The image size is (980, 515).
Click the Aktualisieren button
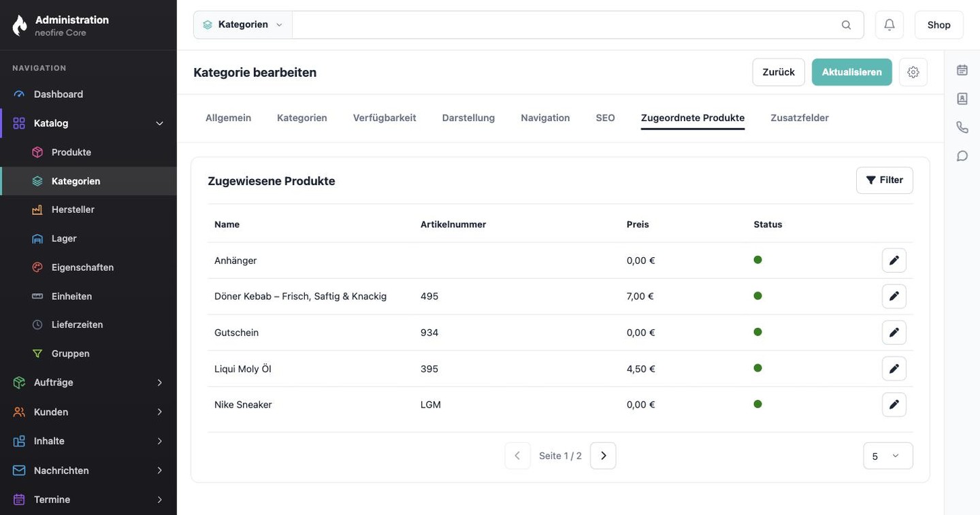(x=852, y=72)
